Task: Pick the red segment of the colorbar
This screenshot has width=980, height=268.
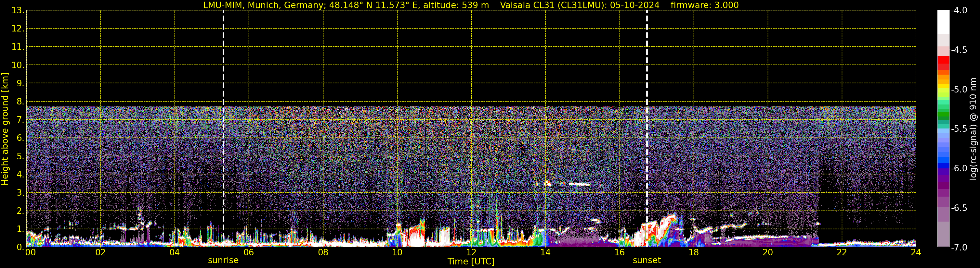Action: (x=944, y=60)
